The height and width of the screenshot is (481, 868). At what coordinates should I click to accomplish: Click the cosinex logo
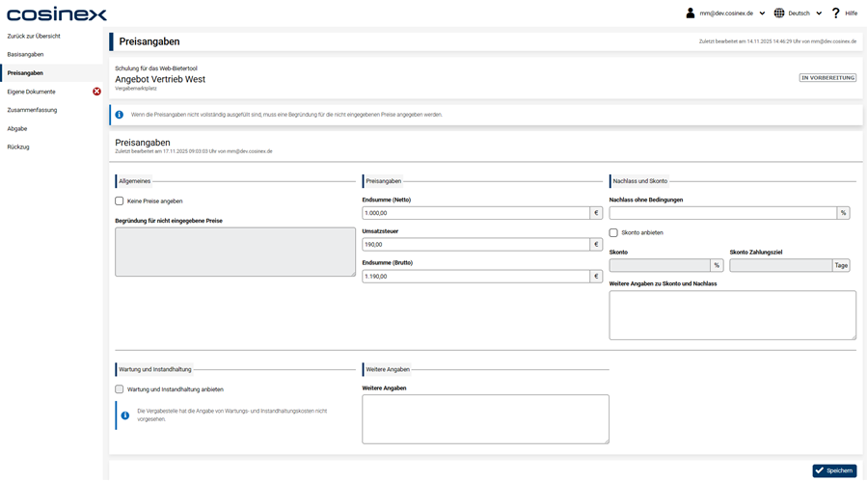tap(57, 13)
